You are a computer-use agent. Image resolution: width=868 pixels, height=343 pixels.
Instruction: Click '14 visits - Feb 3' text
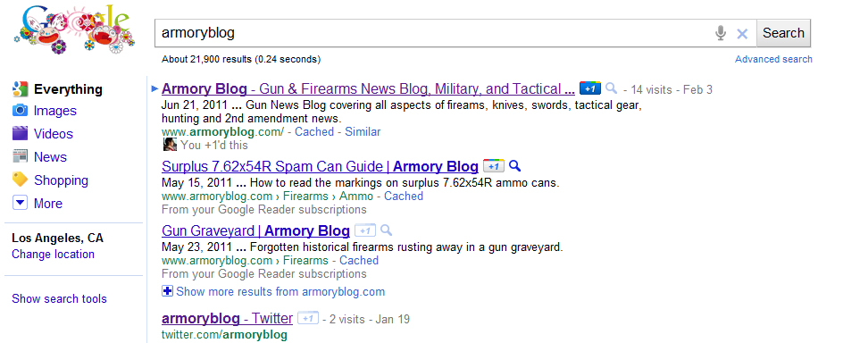point(672,89)
